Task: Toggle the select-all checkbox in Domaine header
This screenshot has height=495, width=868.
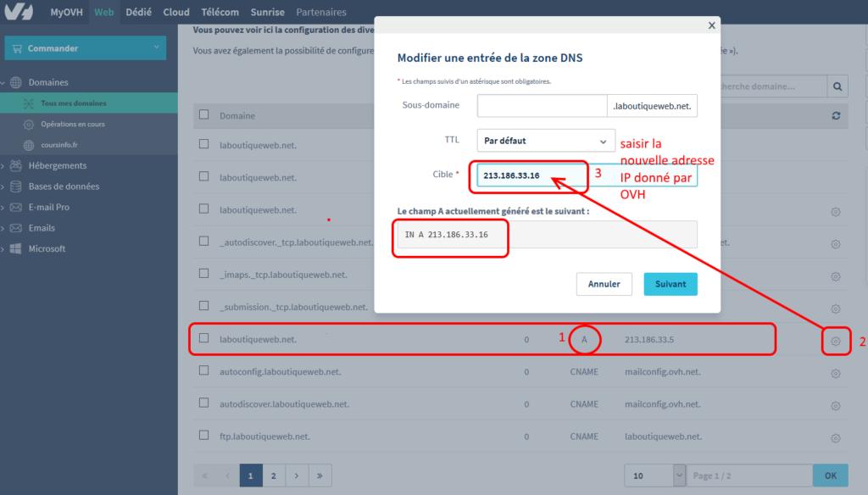Action: [203, 114]
